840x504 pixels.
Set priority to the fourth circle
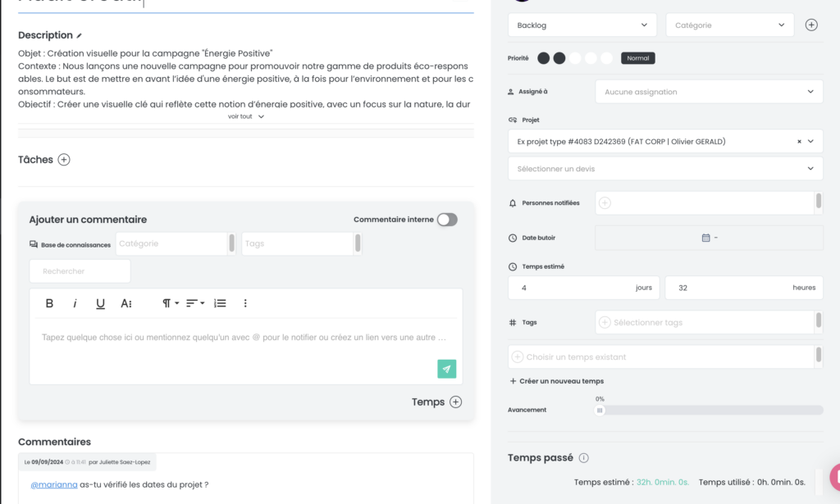click(x=591, y=58)
